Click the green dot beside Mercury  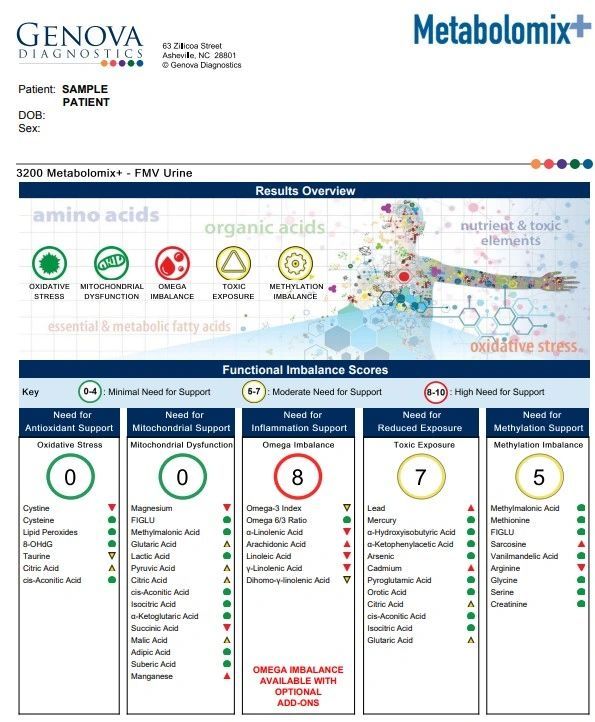471,520
